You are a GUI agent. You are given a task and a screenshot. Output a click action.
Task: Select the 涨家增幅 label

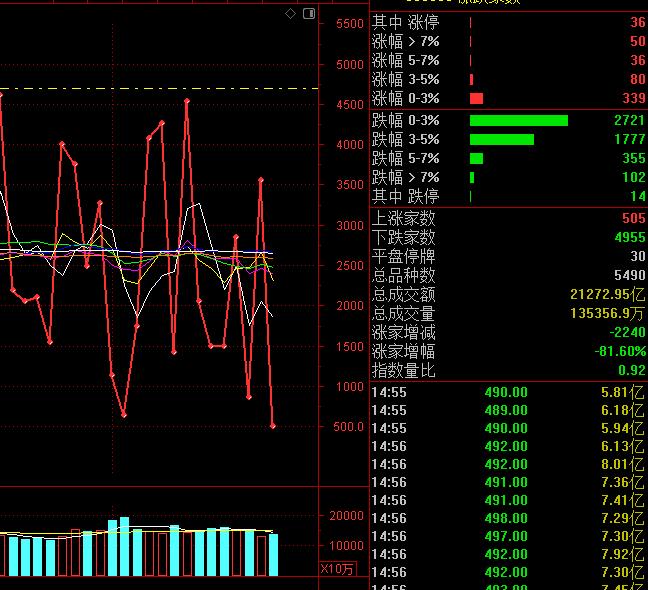(404, 351)
